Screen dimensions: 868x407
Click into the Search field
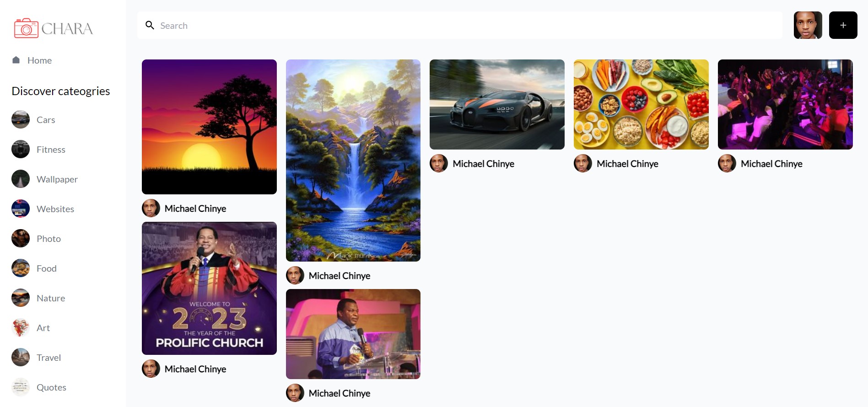point(460,26)
